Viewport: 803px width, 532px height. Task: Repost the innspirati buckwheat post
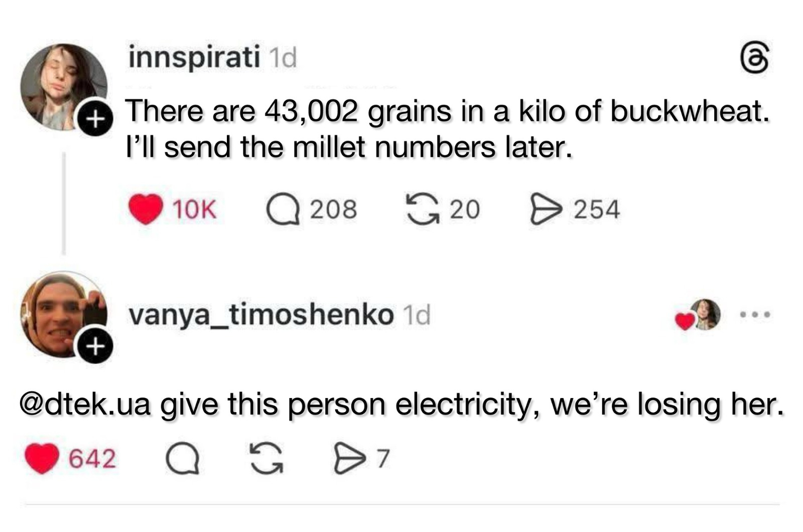(x=422, y=209)
